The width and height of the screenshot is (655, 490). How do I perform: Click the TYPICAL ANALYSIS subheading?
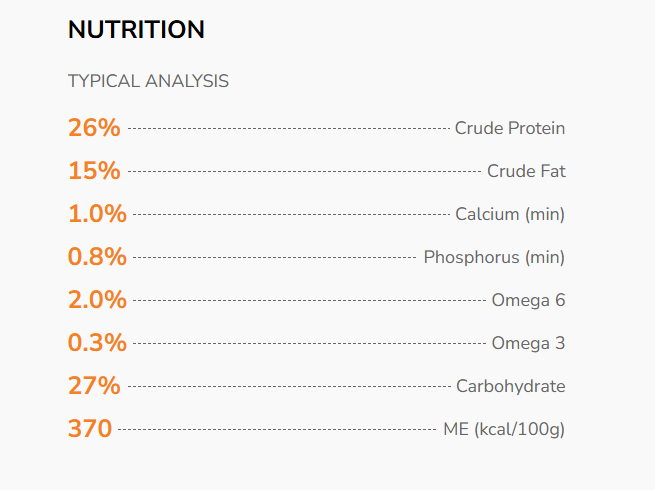148,81
